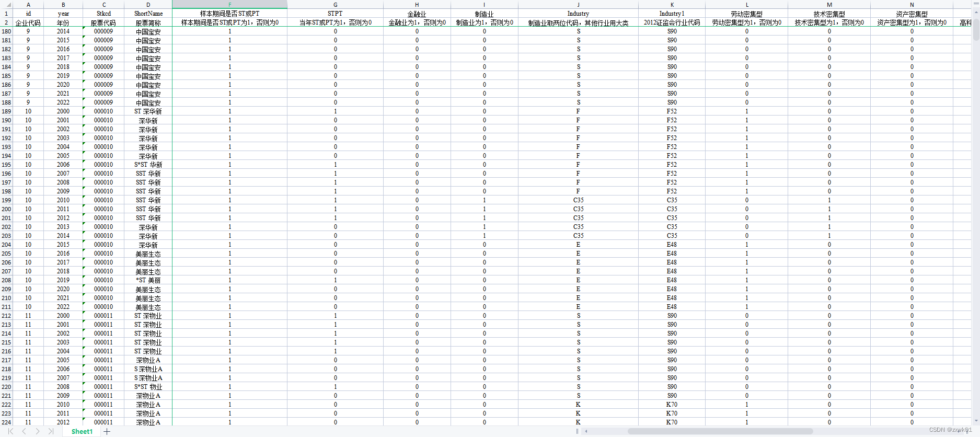This screenshot has height=437, width=980.
Task: Click the '美丽生态' cell in row 205
Action: point(148,254)
